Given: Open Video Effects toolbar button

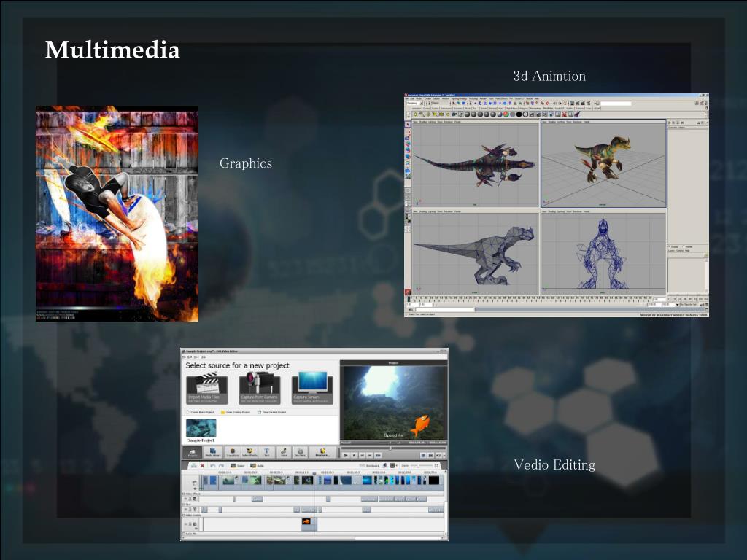Looking at the screenshot, I should click(249, 452).
